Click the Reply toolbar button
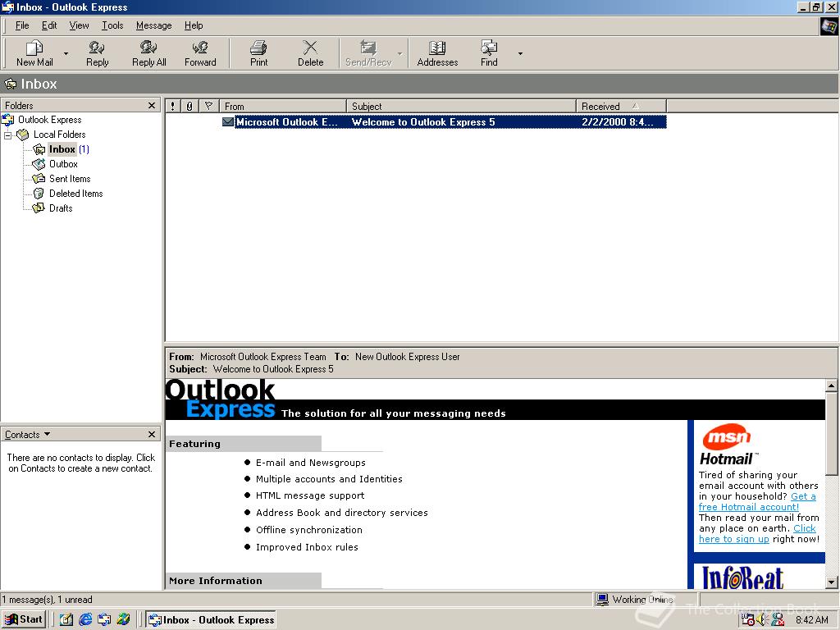The image size is (840, 630). tap(97, 53)
